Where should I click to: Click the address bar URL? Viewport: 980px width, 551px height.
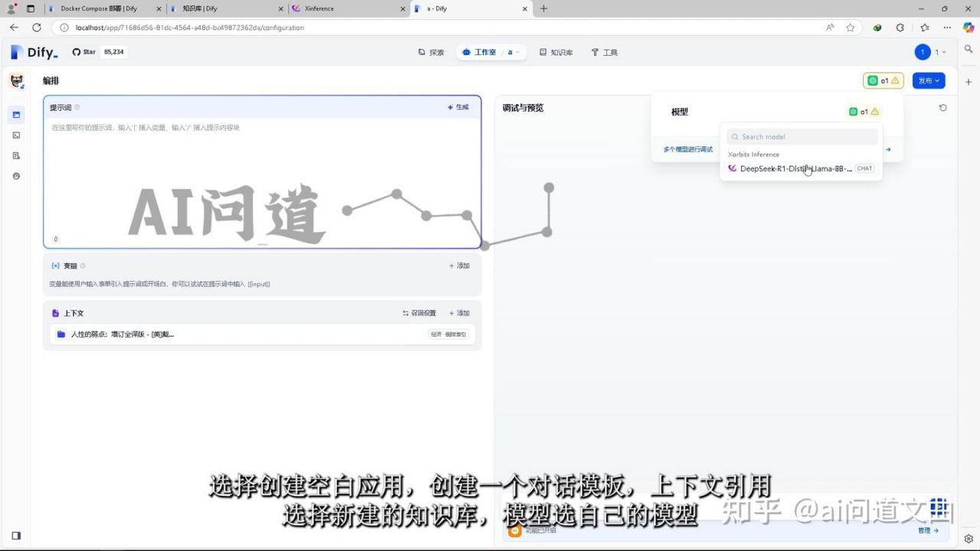tap(190, 28)
